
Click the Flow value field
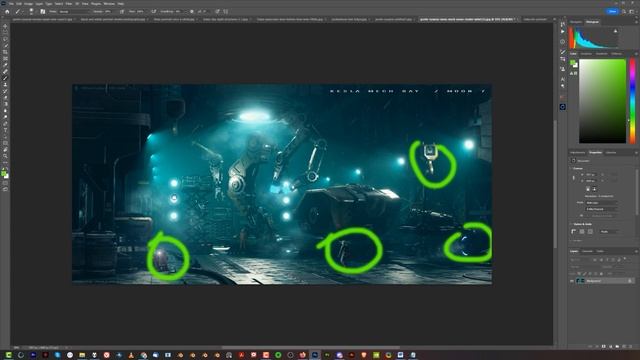[x=140, y=11]
